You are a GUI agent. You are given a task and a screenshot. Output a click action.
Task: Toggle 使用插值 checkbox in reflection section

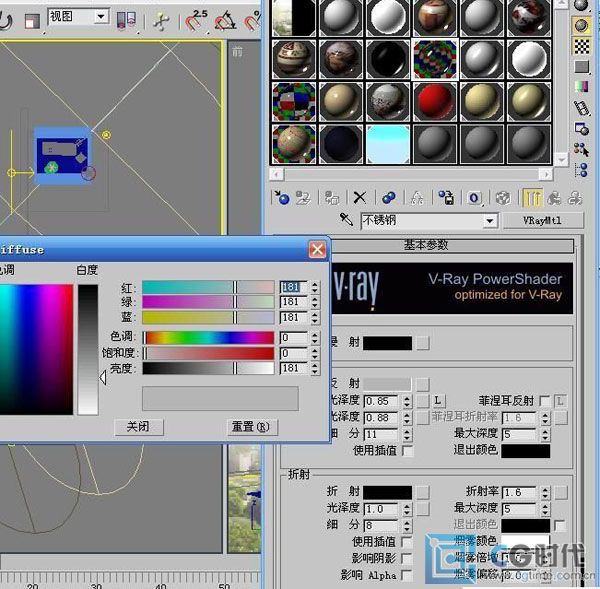408,450
